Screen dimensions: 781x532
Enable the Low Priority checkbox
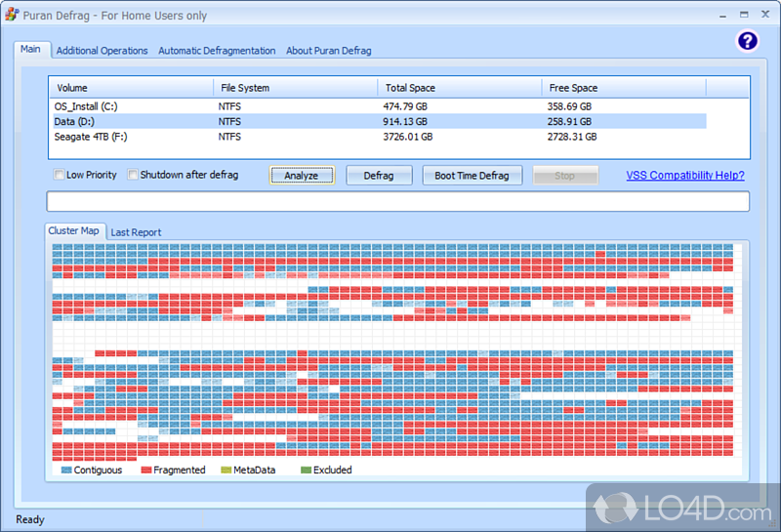(59, 176)
